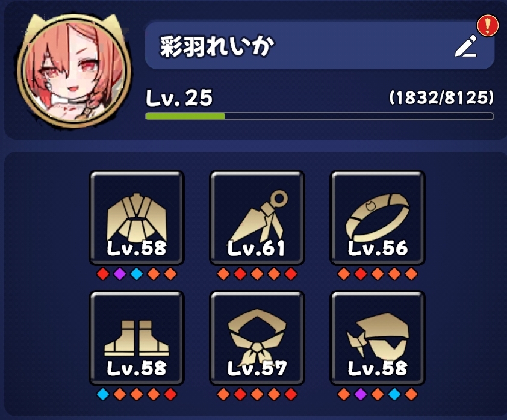Viewport: 507px width, 420px height.
Task: Select the purple gem under the robe
Action: pos(120,274)
